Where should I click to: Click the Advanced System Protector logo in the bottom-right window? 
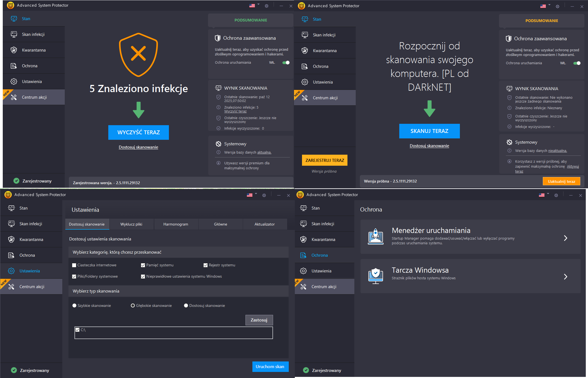click(x=300, y=195)
